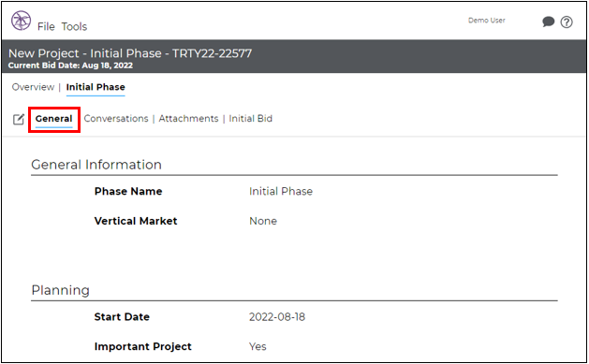Click the Start Date value 2022-08-18

[277, 317]
